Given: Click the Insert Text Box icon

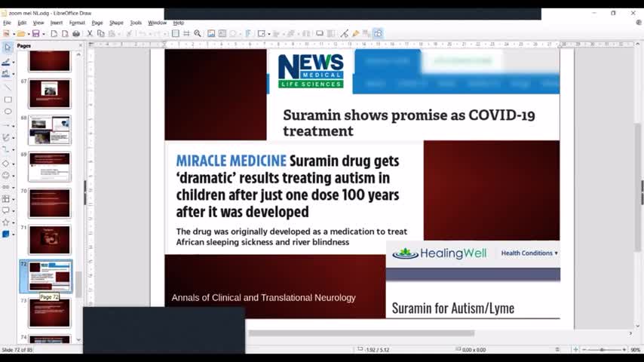Looking at the screenshot, I should (222, 34).
